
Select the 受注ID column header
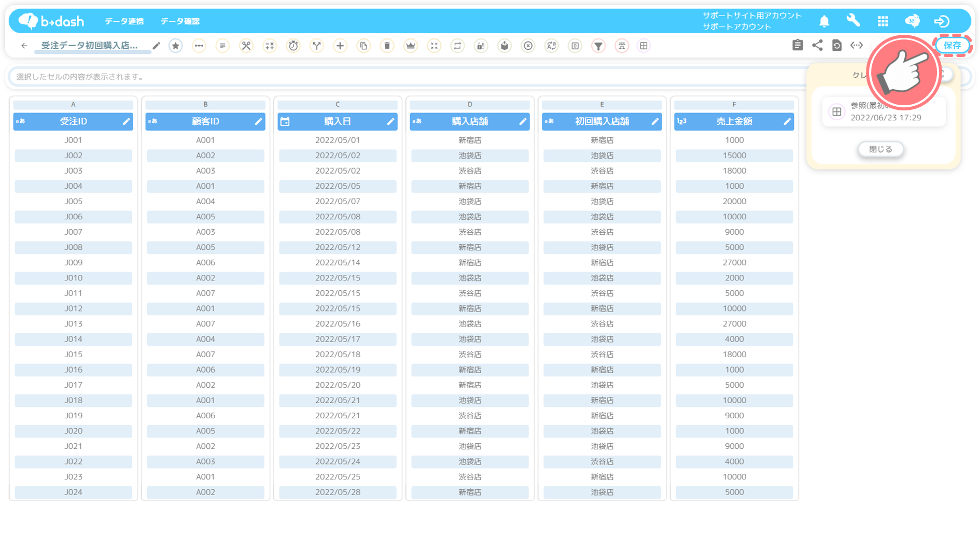73,121
